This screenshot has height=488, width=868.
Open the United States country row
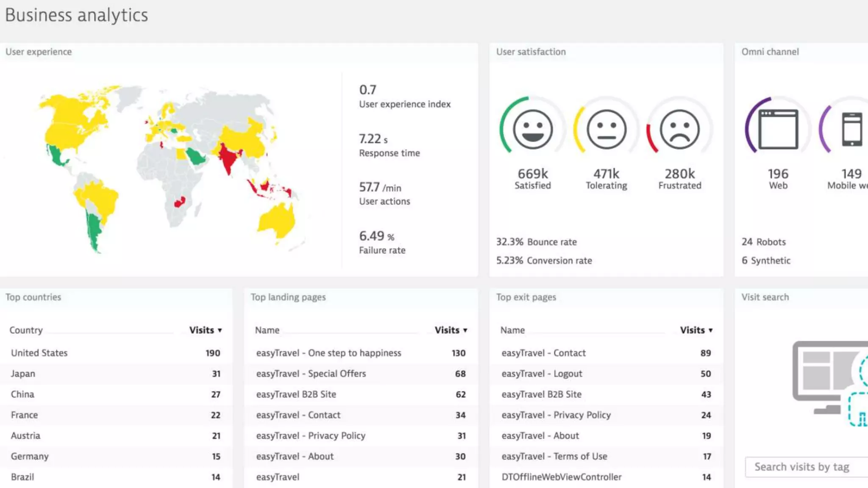39,353
